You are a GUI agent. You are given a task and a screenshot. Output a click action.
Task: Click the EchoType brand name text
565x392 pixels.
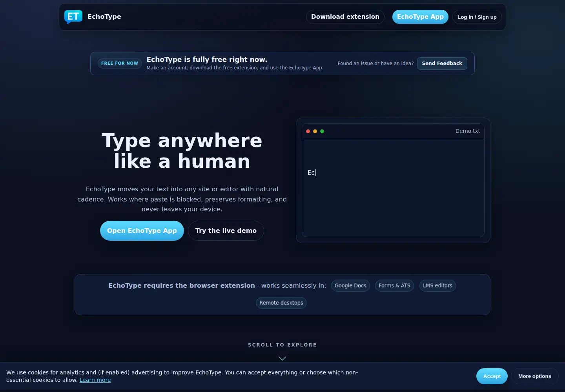pyautogui.click(x=104, y=16)
